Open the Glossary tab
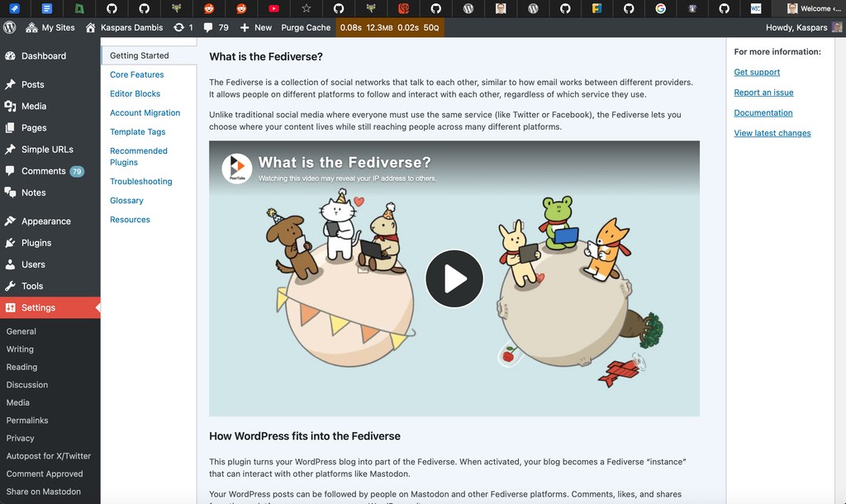Viewport: 846px width, 504px height. click(126, 200)
